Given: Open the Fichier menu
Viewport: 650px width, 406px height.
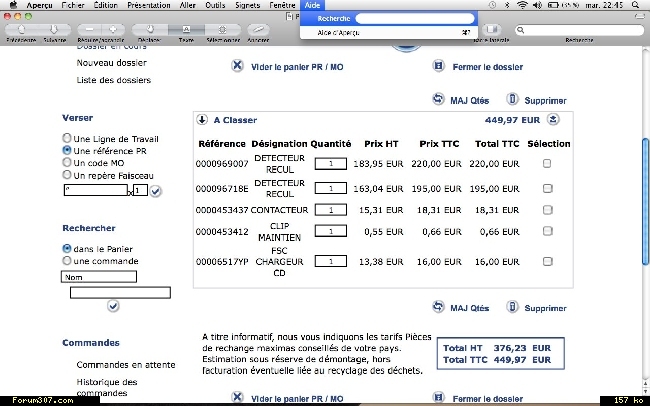Looking at the screenshot, I should click(73, 5).
